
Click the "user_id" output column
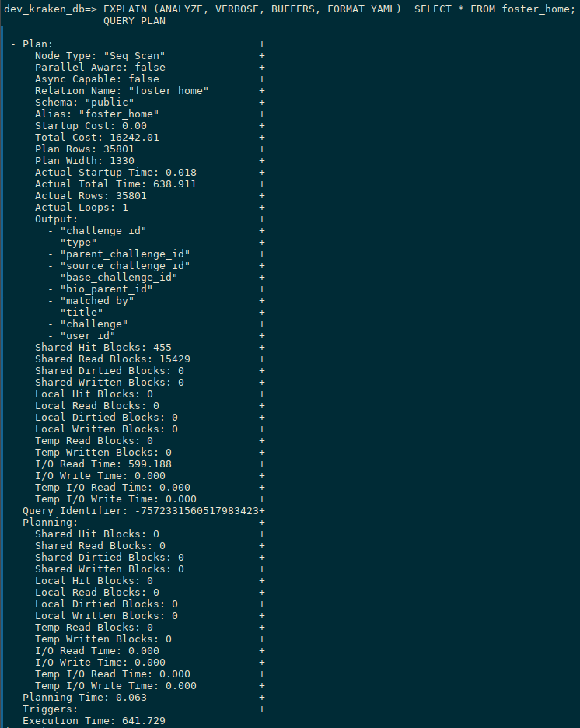pyautogui.click(x=88, y=336)
